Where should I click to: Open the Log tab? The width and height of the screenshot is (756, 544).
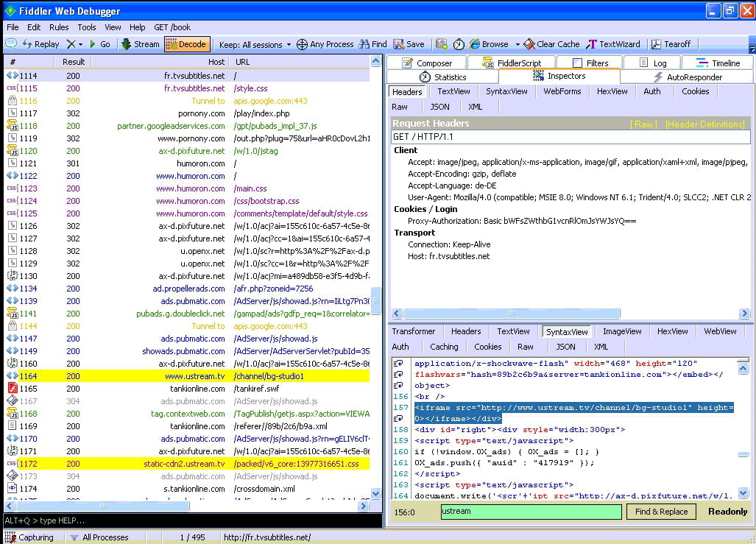[x=652, y=63]
